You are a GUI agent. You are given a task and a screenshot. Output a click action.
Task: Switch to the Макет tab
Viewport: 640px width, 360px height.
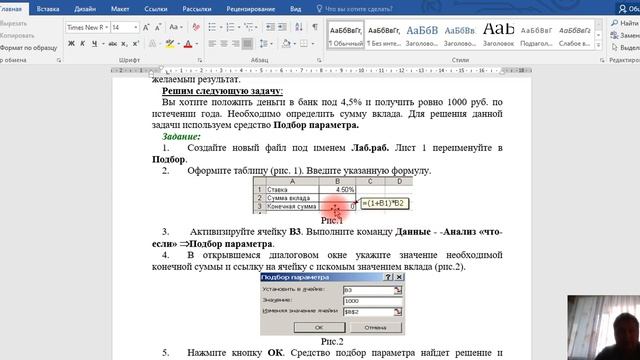[x=120, y=9]
